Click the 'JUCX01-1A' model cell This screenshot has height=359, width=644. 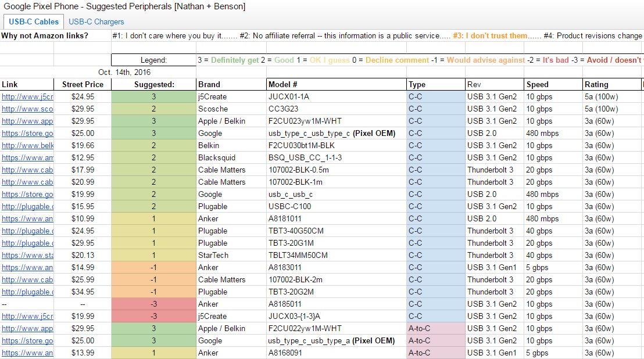pos(337,97)
